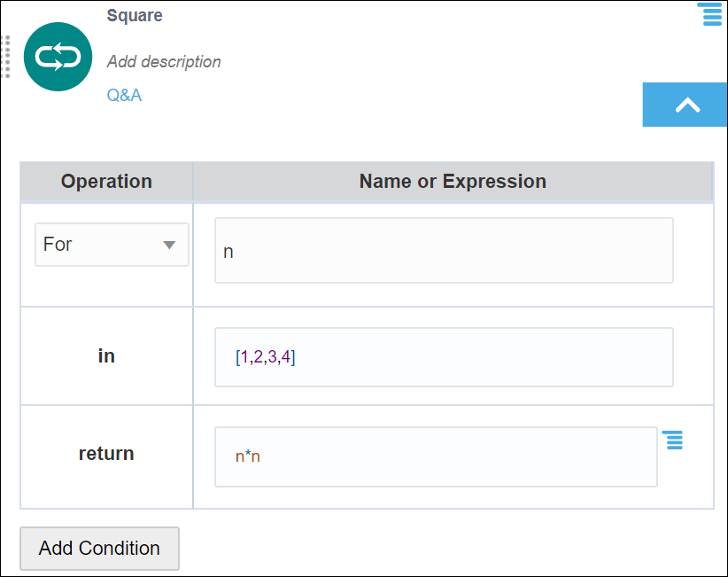This screenshot has height=577, width=728.
Task: Click the dotted drag handle beside loop icon
Action: (5, 58)
